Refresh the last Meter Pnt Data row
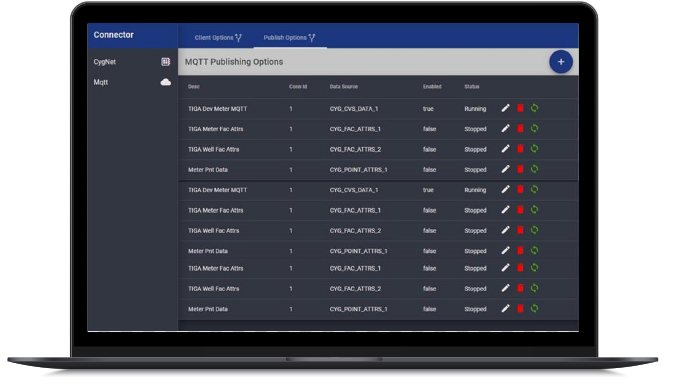This screenshot has width=677, height=388. [x=534, y=309]
